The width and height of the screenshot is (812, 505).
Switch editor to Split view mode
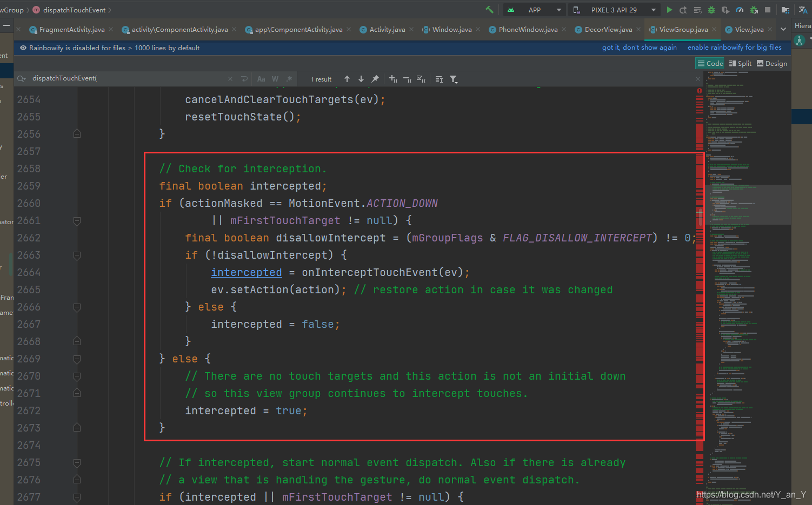(x=740, y=63)
